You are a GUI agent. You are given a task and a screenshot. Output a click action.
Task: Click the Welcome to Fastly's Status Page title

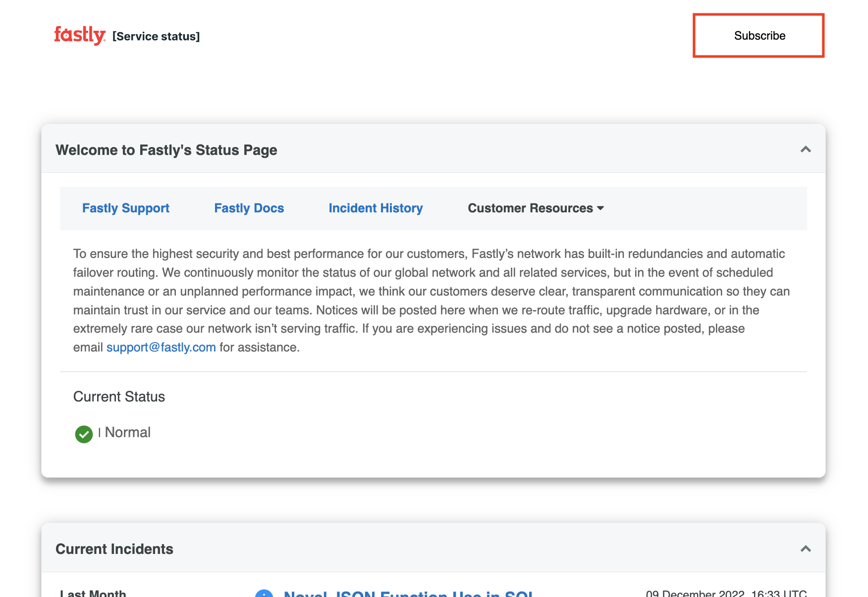point(166,150)
